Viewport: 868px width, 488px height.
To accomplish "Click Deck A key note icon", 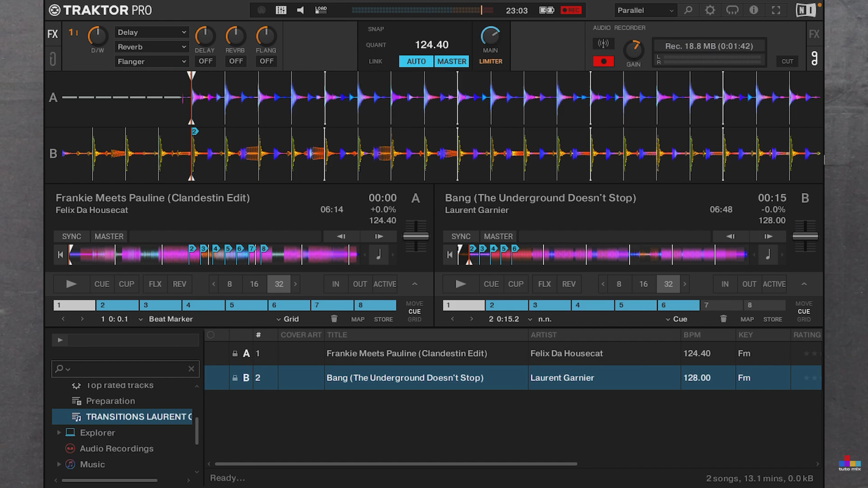I will click(x=378, y=255).
